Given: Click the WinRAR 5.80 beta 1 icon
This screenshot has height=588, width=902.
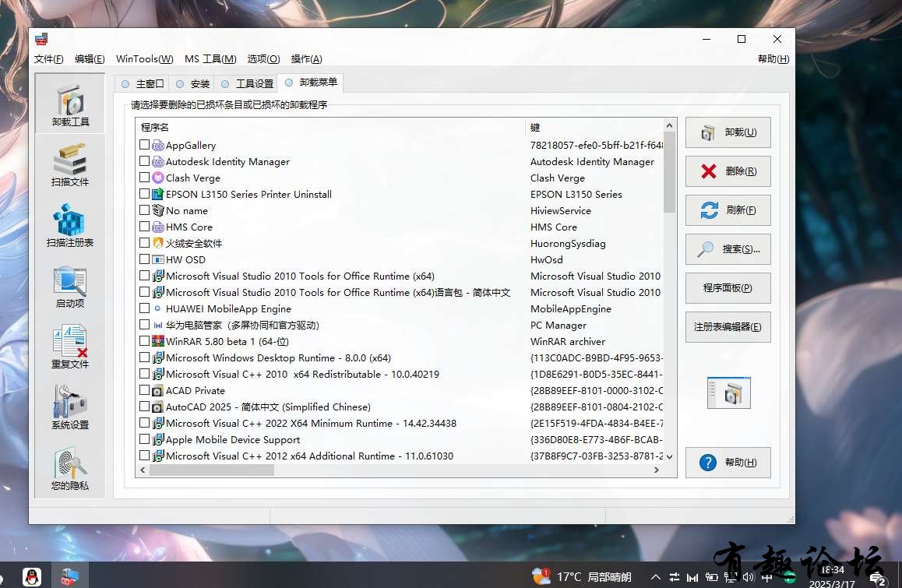Looking at the screenshot, I should [x=157, y=341].
